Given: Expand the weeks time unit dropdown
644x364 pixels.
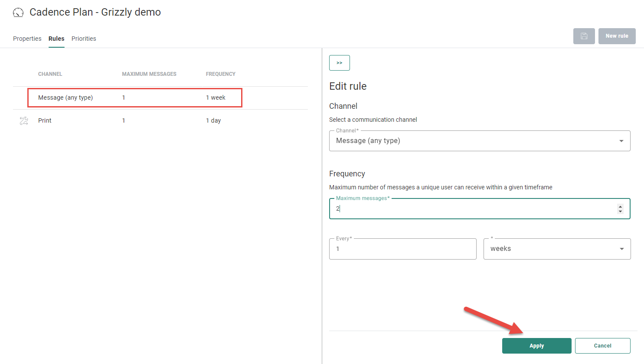Looking at the screenshot, I should (x=557, y=249).
